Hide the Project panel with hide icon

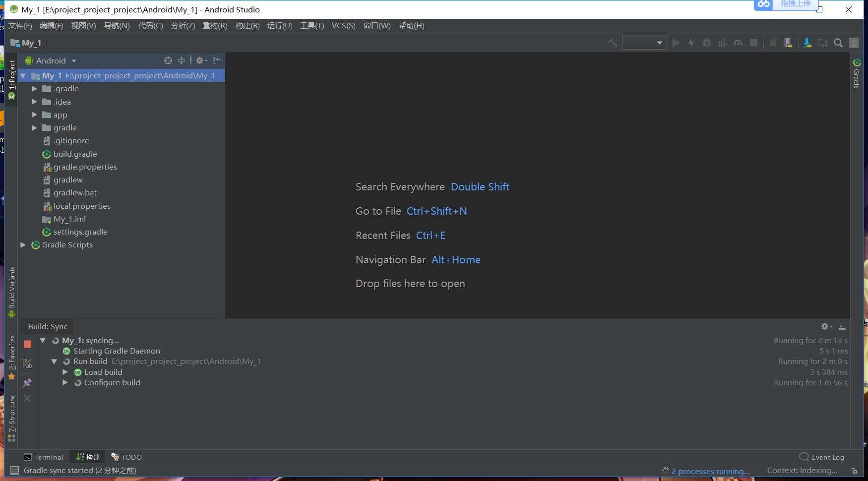pyautogui.click(x=217, y=60)
